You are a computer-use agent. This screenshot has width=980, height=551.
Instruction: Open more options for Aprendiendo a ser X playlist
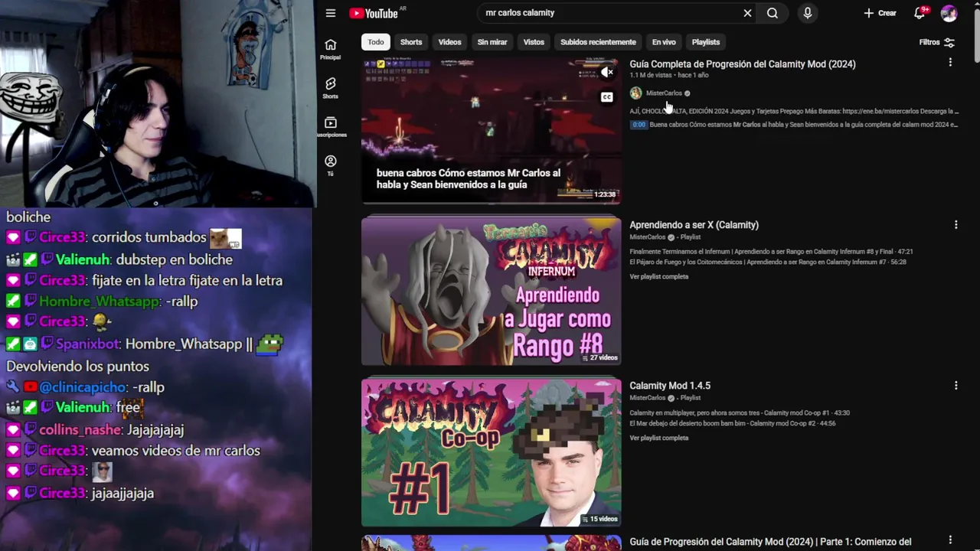click(955, 225)
